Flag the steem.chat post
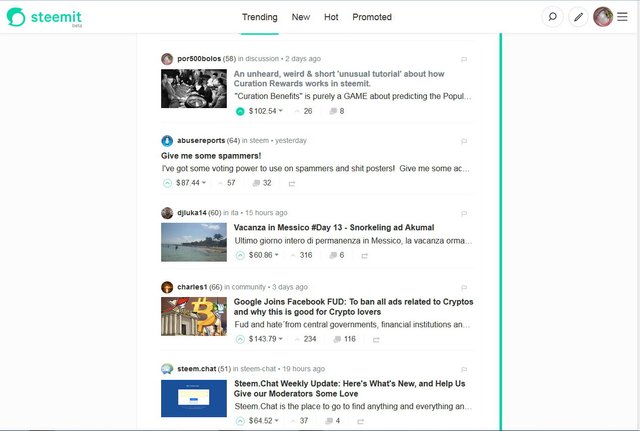The width and height of the screenshot is (640, 431). pos(464,369)
